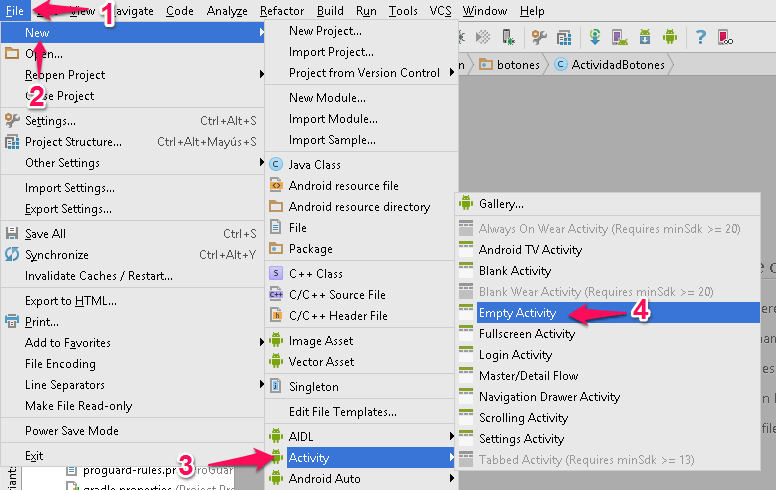
Task: Open the Build menu
Action: [330, 10]
